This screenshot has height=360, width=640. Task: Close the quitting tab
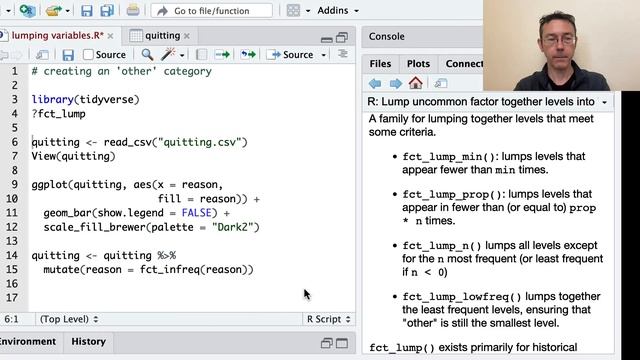(187, 36)
